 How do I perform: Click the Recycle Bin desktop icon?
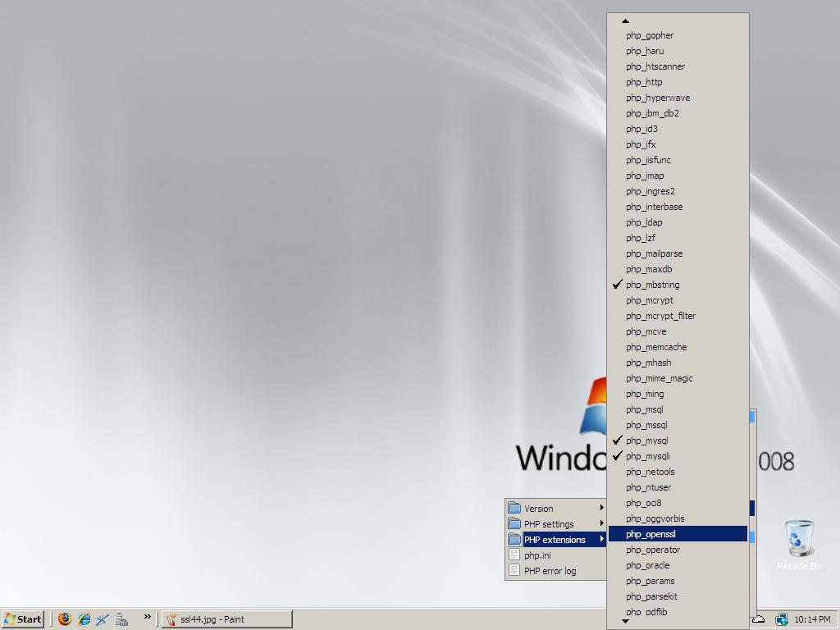tap(798, 541)
